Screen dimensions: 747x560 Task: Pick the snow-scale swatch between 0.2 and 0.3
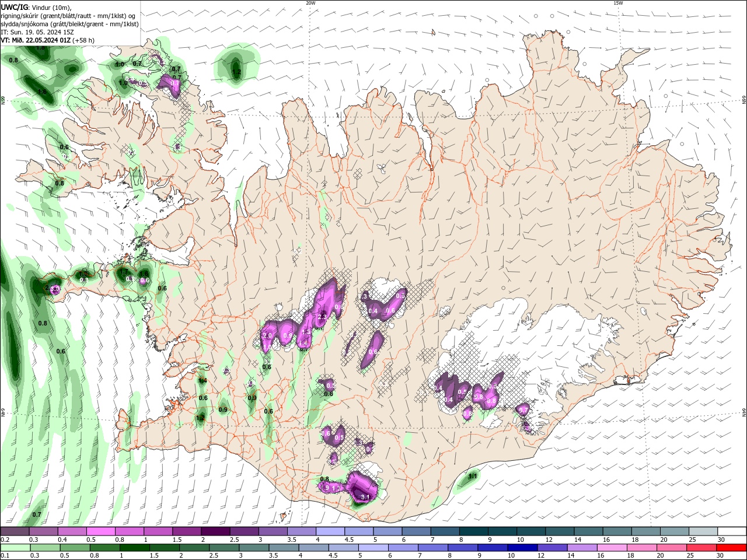pos(15,531)
